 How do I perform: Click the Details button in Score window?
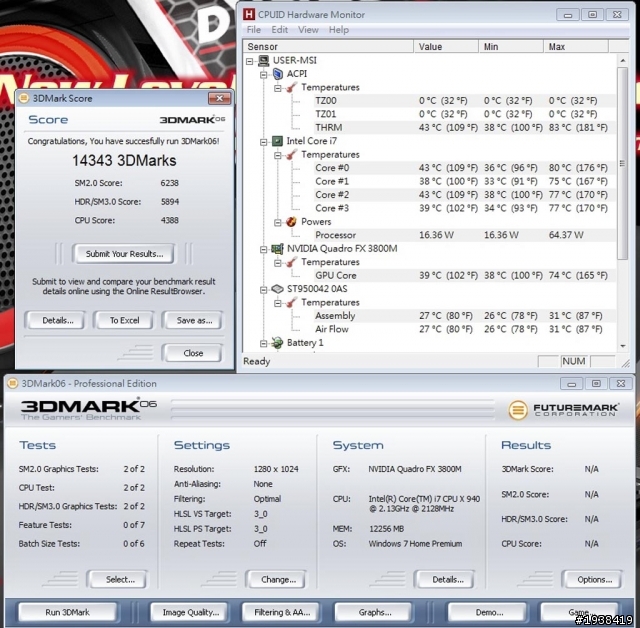[58, 320]
